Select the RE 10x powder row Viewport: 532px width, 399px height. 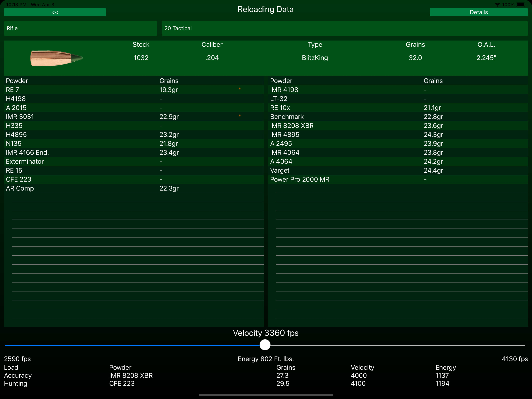coord(398,108)
